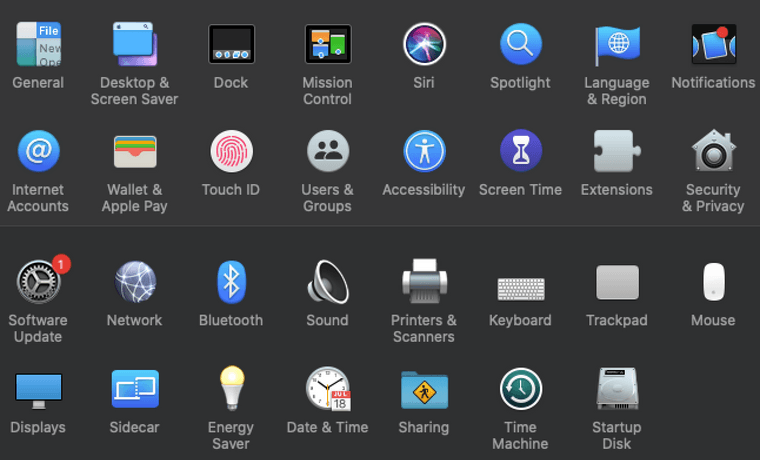Open Energy Saver light bulb pane

pos(231,389)
